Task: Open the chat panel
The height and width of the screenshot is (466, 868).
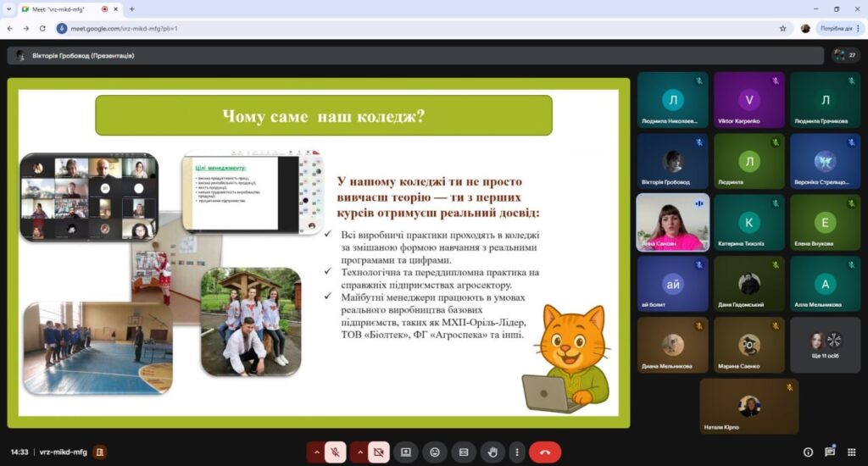Action: [829, 452]
